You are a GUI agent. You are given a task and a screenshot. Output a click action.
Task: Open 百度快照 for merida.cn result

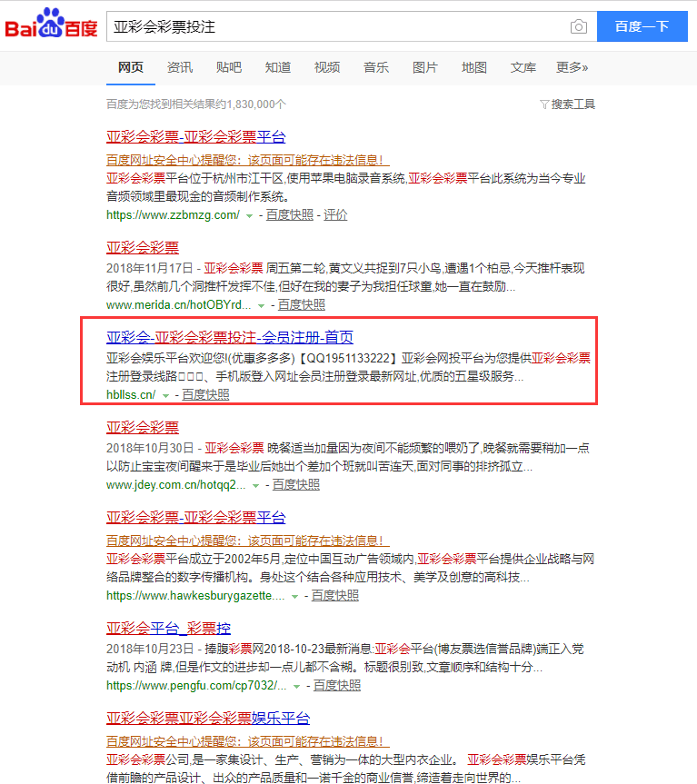(301, 305)
